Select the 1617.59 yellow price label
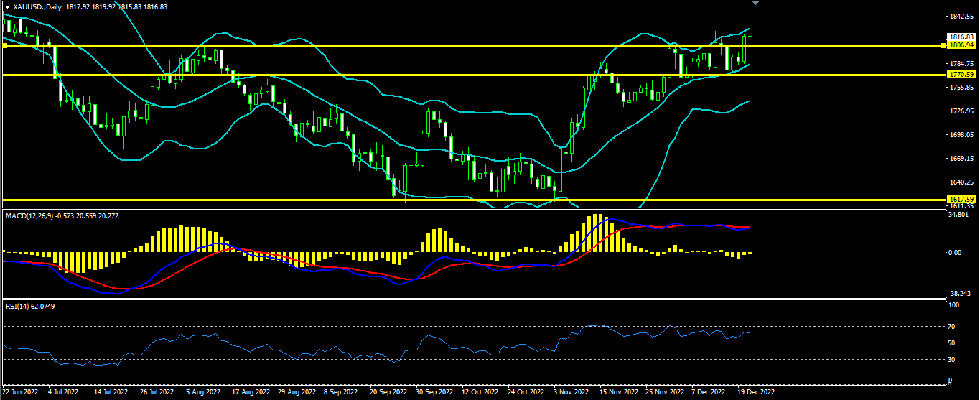980x400 pixels. click(960, 200)
